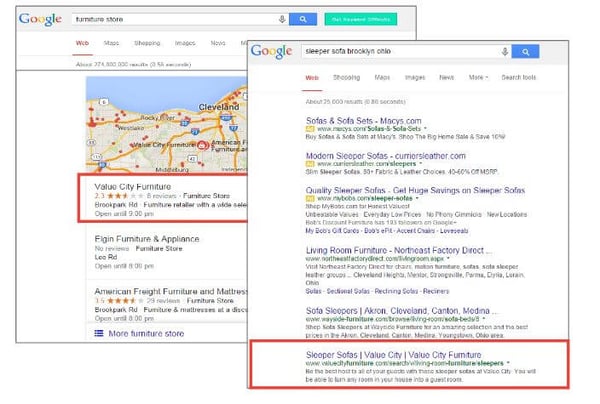The image size is (600, 404).
Task: Expand the arrow after northeastfactorydirect.com URL
Action: click(x=448, y=259)
